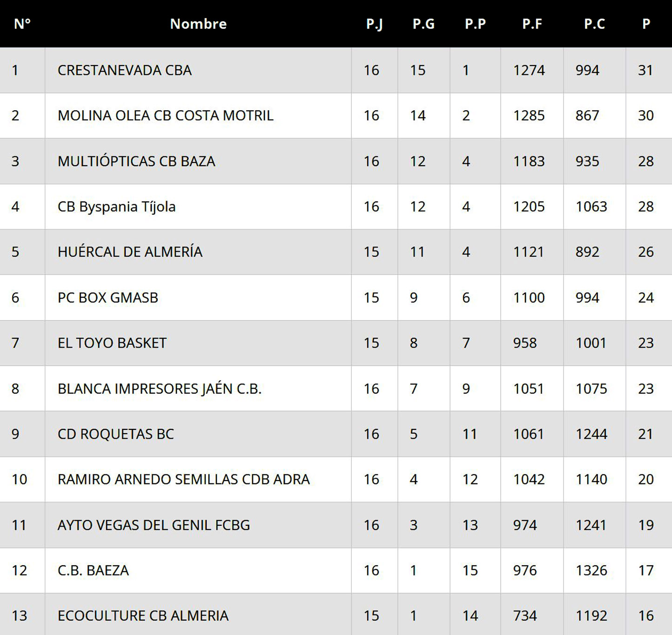Click CB Byspania Tíjola team name
672x635 pixels.
[x=116, y=207]
